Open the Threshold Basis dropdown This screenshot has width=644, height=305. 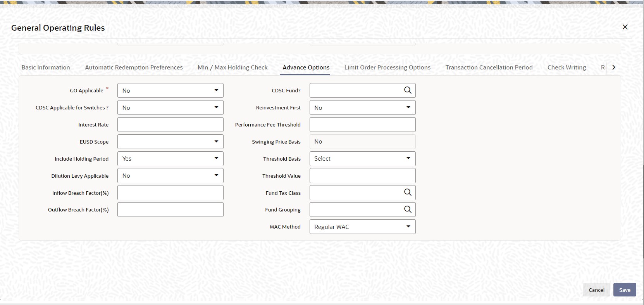tap(363, 159)
